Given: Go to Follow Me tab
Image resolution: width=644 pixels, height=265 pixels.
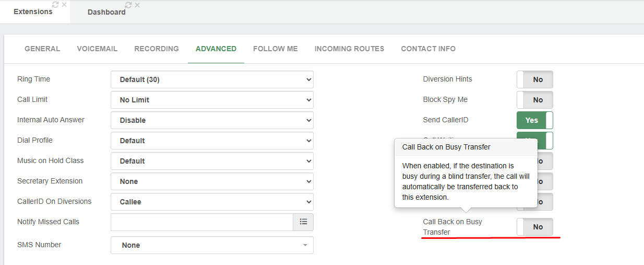Looking at the screenshot, I should pos(275,49).
